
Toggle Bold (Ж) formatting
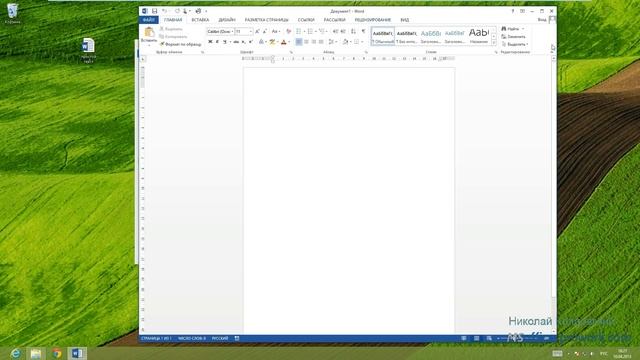210,42
